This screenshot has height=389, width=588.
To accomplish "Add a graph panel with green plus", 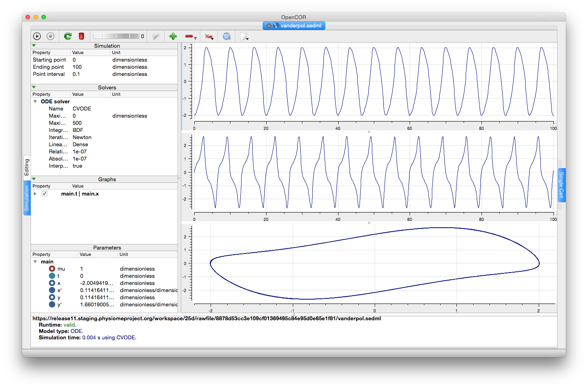I will click(x=173, y=36).
